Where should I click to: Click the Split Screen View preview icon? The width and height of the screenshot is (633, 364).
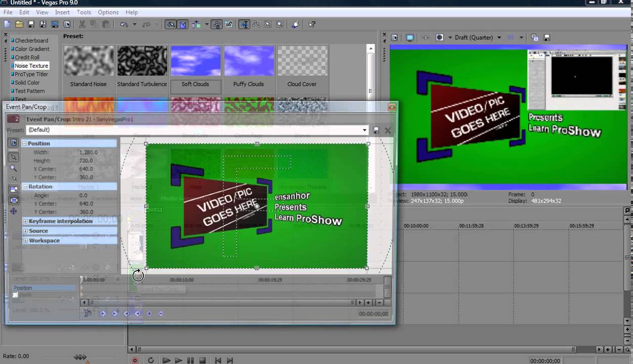[439, 37]
